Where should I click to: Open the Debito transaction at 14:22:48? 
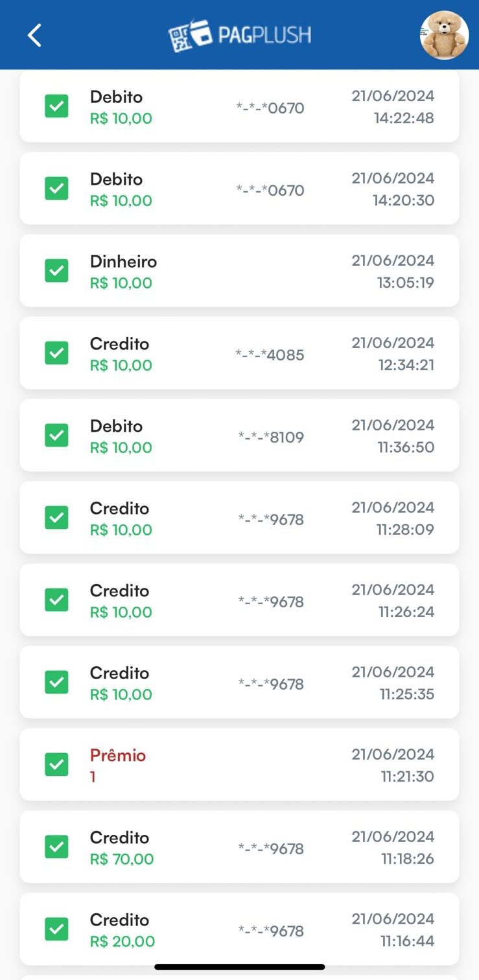239,107
